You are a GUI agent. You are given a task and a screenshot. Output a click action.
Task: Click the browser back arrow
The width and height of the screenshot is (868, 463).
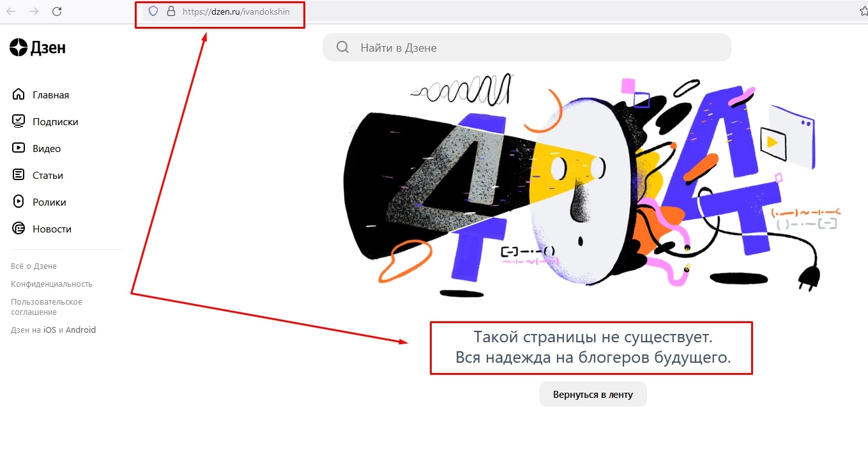click(x=11, y=11)
